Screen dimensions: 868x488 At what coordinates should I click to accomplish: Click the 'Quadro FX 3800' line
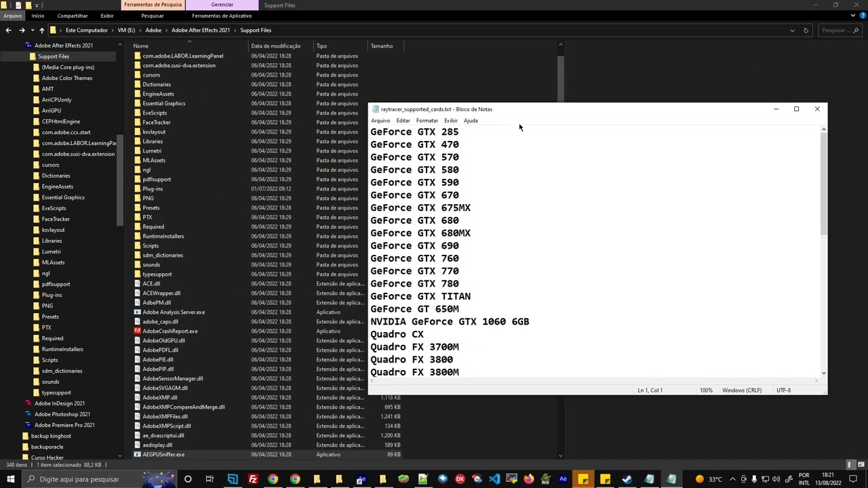pyautogui.click(x=412, y=360)
